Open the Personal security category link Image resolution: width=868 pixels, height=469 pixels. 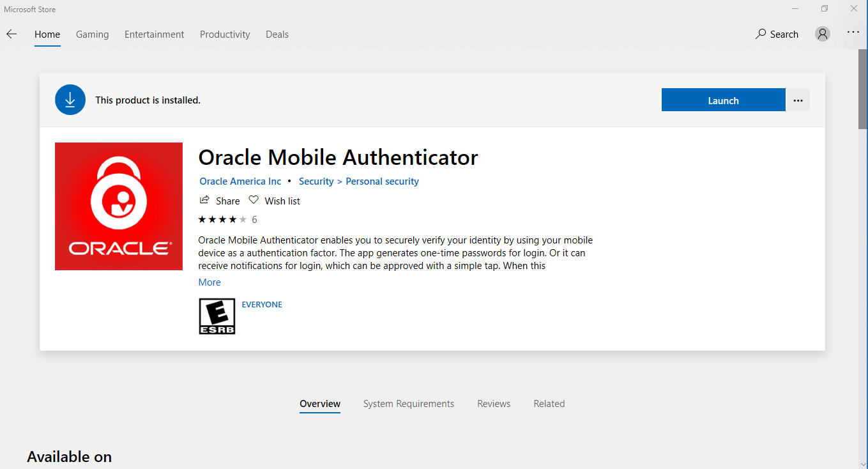pos(382,181)
